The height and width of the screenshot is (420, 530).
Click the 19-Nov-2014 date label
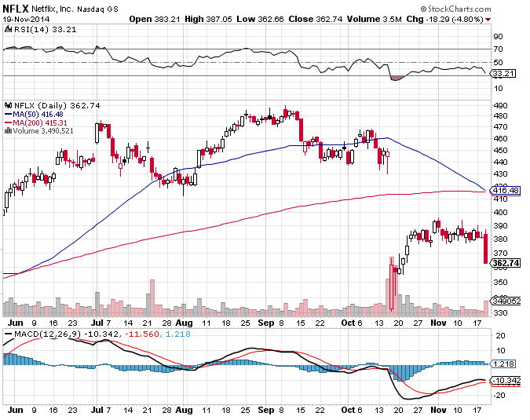[26, 20]
